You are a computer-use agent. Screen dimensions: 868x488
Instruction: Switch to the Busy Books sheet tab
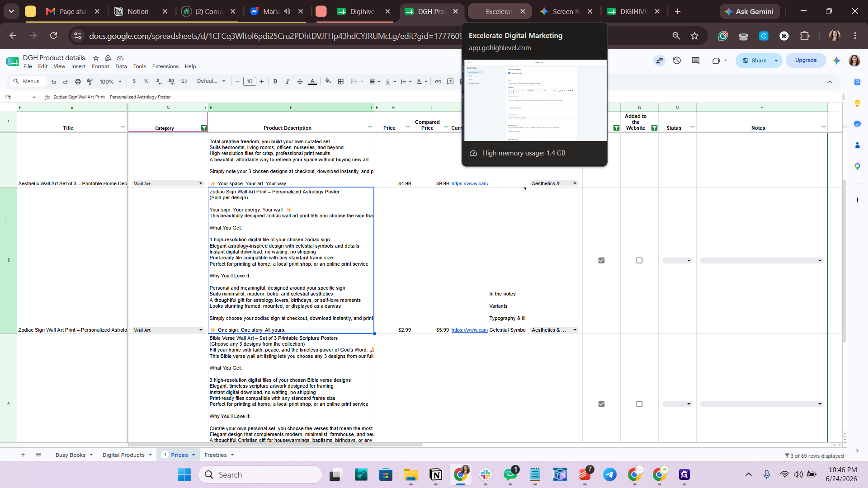(71, 455)
